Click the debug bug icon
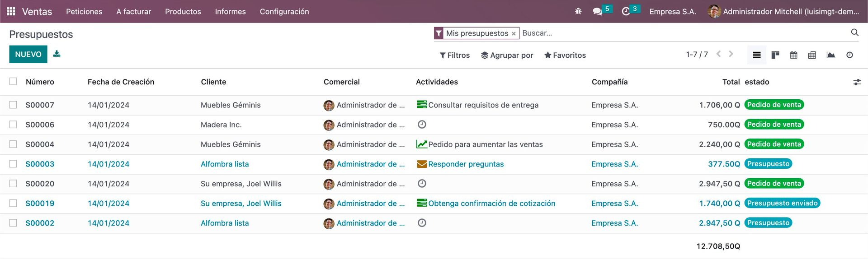This screenshot has height=259, width=868. point(578,11)
